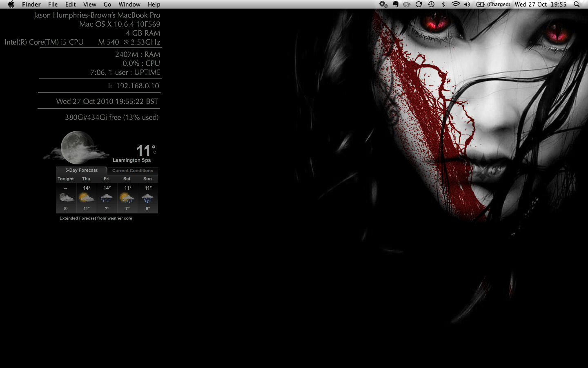588x368 pixels.
Task: Click the Fri column header
Action: pos(107,179)
